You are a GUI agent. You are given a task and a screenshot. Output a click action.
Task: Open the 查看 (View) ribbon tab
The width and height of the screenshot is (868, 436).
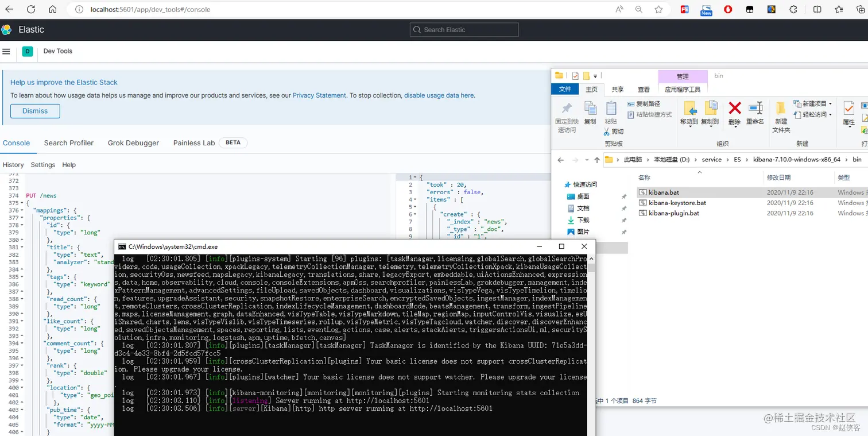pyautogui.click(x=644, y=89)
